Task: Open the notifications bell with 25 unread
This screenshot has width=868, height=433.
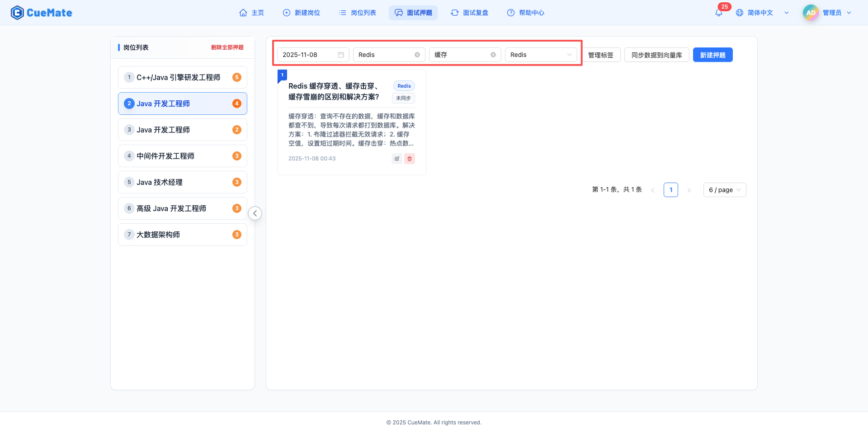Action: coord(718,13)
